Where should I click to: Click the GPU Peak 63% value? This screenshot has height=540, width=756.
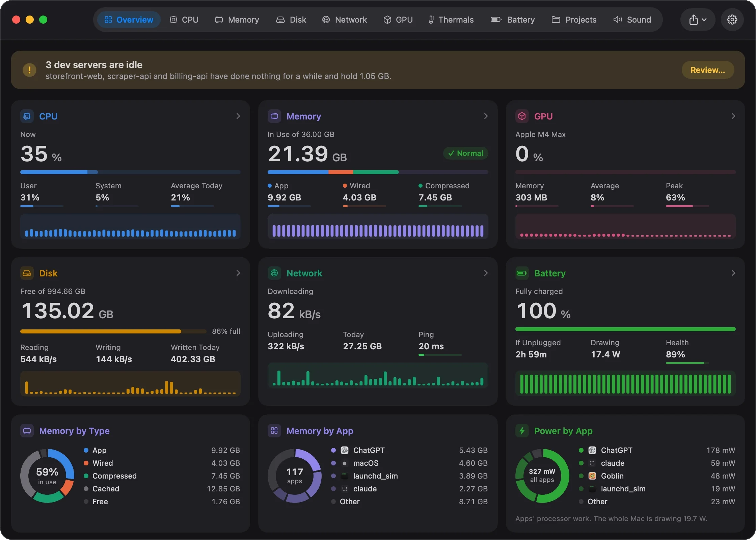coord(675,197)
